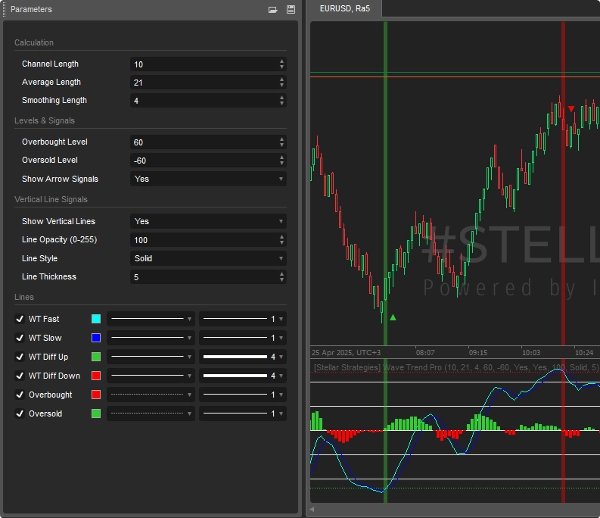Pick the cyan WT Fast color swatch
The height and width of the screenshot is (518, 600).
(x=96, y=319)
